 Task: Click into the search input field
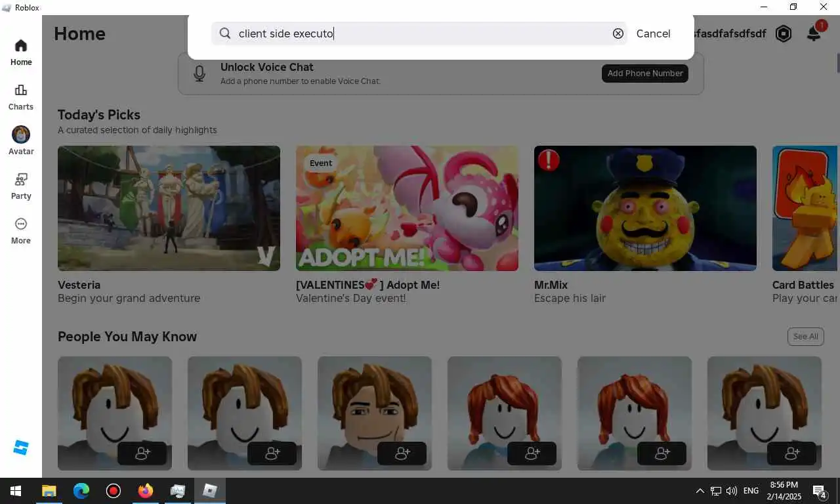click(419, 33)
